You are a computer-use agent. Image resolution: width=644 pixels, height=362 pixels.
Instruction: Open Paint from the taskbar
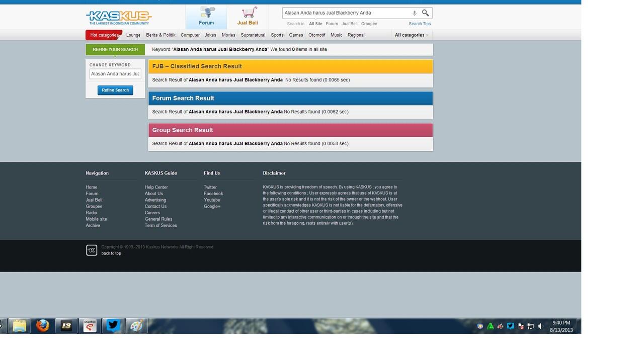(136, 326)
